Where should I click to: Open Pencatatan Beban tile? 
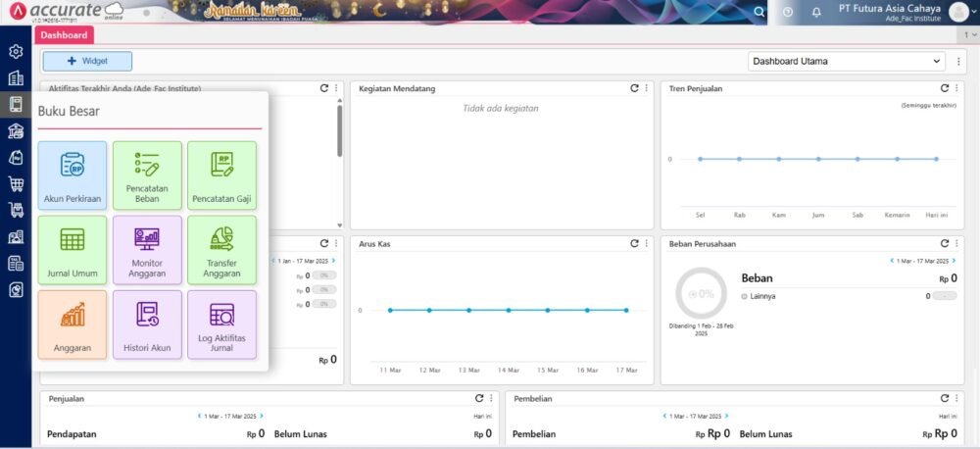(147, 175)
